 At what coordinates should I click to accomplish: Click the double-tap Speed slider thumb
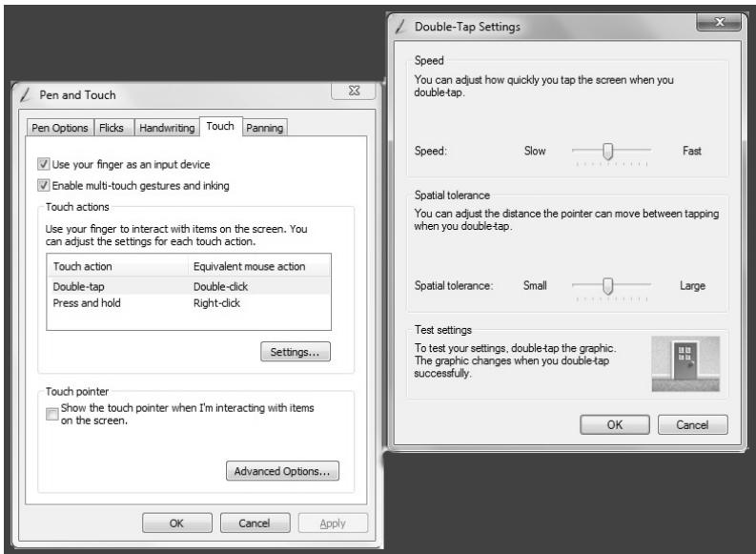pyautogui.click(x=608, y=151)
